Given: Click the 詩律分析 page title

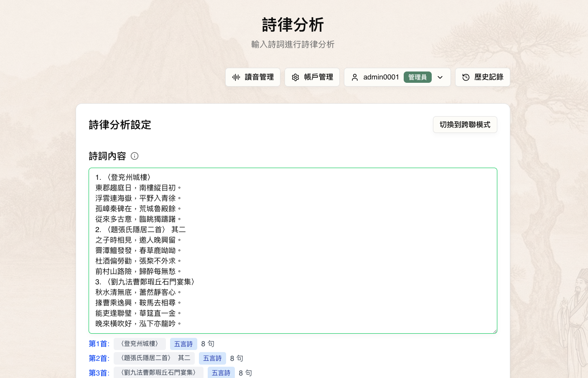Looking at the screenshot, I should click(x=293, y=25).
